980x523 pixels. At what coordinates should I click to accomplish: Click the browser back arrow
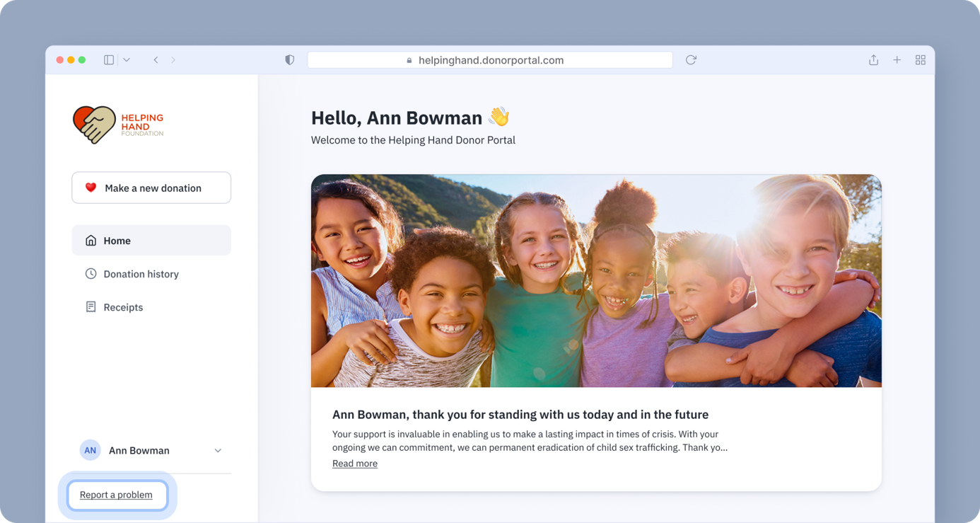156,60
